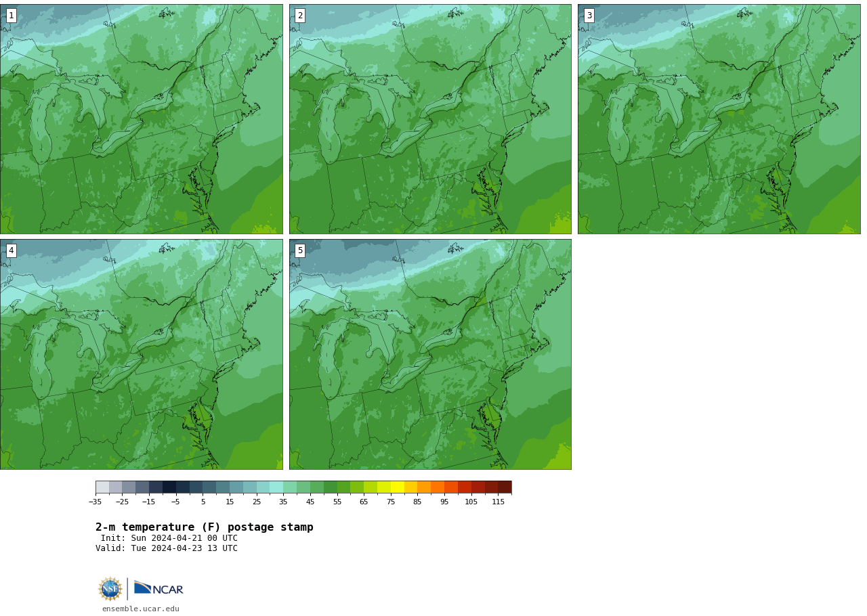Pick the bright yellow swatch between 75 and 80
This screenshot has width=867, height=616.
(x=398, y=487)
